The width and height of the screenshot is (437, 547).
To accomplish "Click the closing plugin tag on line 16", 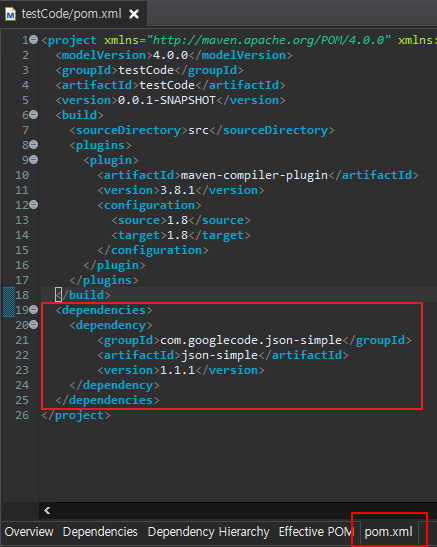I will point(114,265).
